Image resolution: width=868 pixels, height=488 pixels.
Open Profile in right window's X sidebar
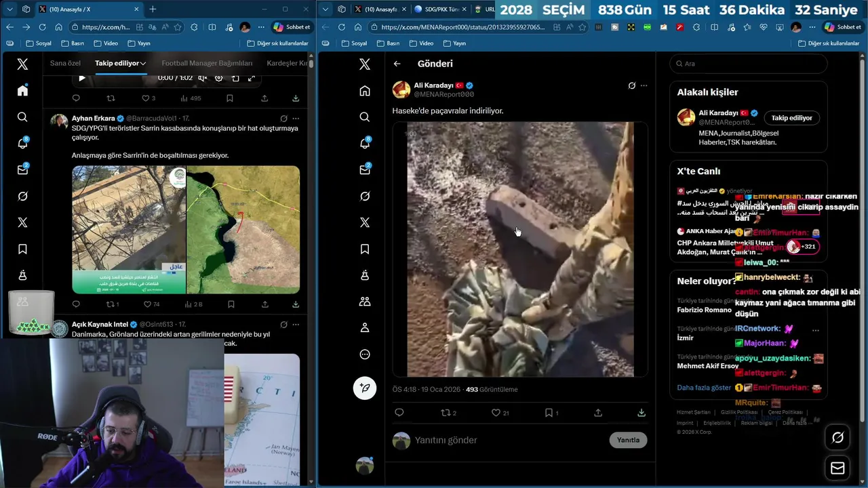tap(365, 328)
